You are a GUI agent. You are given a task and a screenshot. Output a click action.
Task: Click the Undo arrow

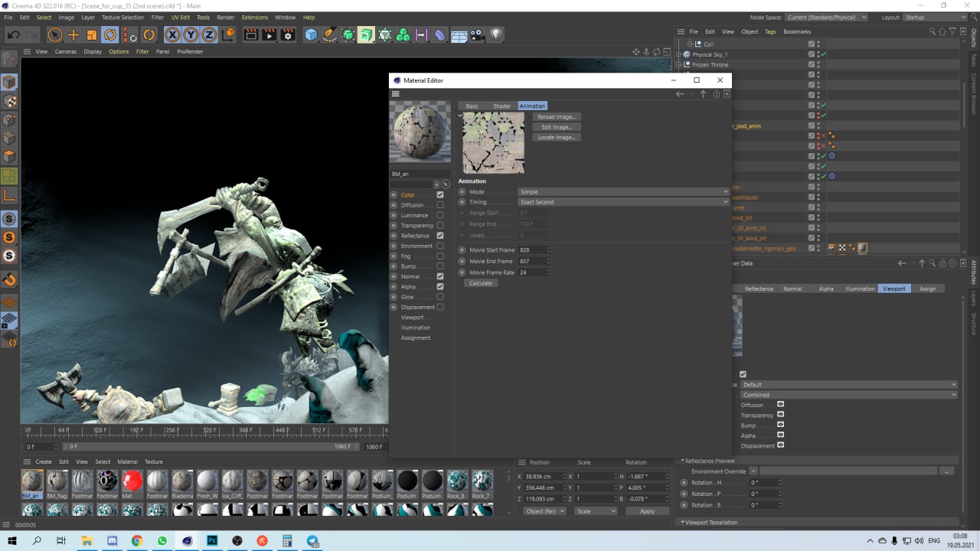click(13, 34)
